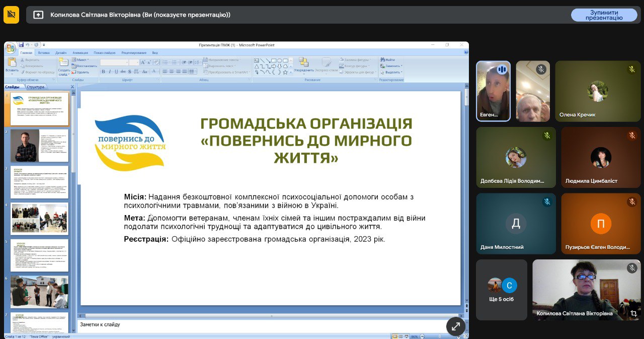
Task: Click the Save icon in quick access toolbar
Action: click(x=21, y=45)
